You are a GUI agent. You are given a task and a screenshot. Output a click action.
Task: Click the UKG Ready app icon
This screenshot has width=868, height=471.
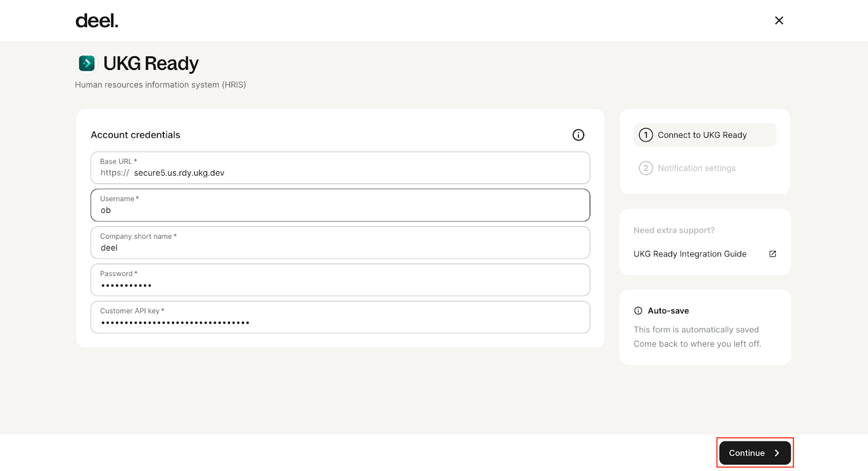click(x=87, y=63)
